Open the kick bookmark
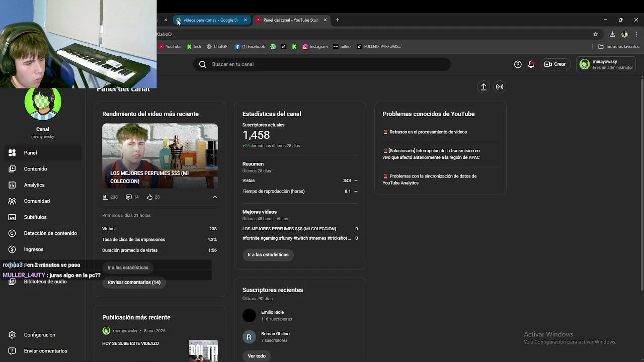Screen dimensions: 644x362 tap(194, 46)
